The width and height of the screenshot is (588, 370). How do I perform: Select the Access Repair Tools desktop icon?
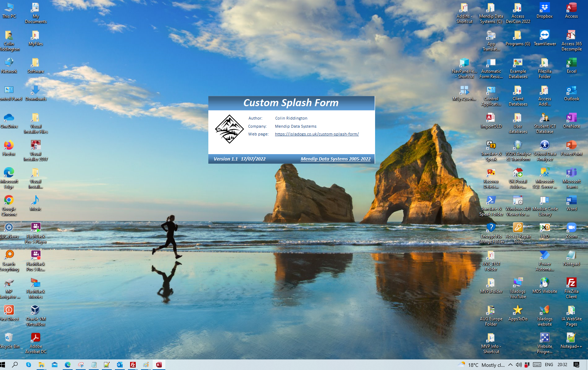[x=518, y=233]
